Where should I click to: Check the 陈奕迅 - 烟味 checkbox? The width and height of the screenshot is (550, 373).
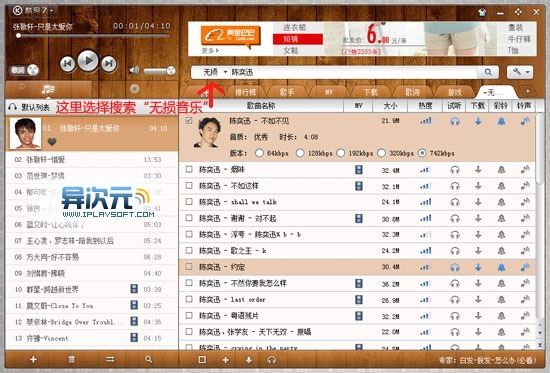(x=189, y=169)
